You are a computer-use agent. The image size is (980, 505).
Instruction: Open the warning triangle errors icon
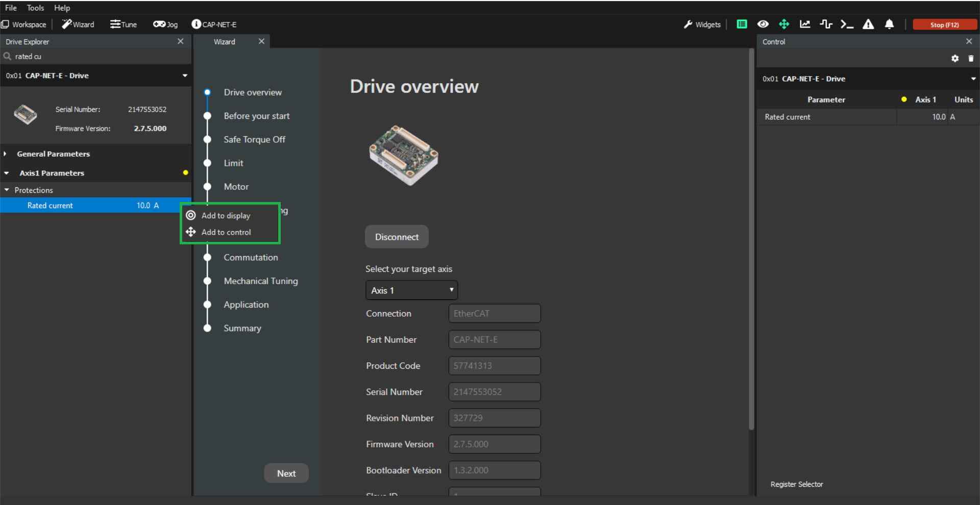pos(868,24)
